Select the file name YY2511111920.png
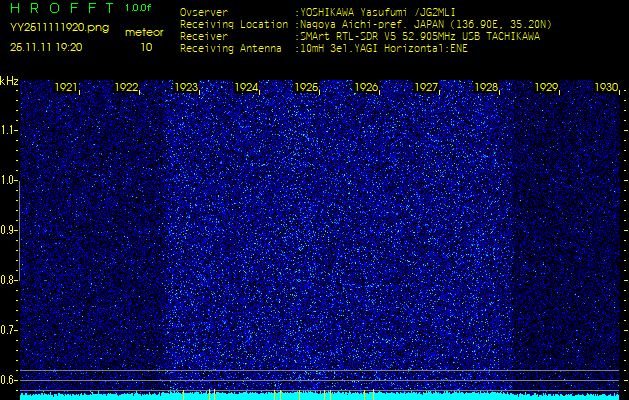This screenshot has height=400, width=629. click(59, 28)
